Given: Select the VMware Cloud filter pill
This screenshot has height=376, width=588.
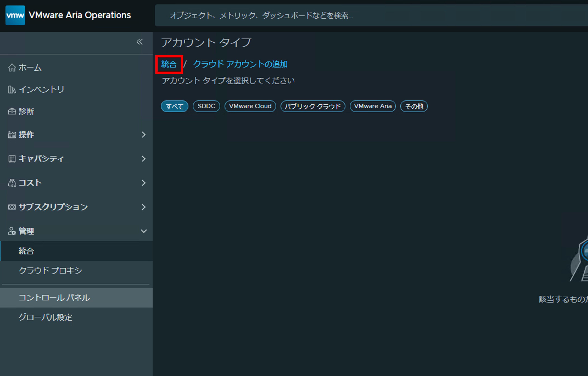Looking at the screenshot, I should pyautogui.click(x=250, y=106).
